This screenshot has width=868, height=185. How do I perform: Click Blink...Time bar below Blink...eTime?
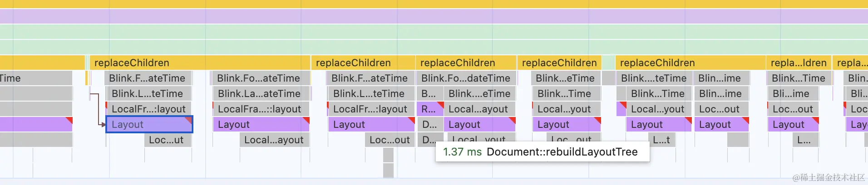click(x=567, y=93)
